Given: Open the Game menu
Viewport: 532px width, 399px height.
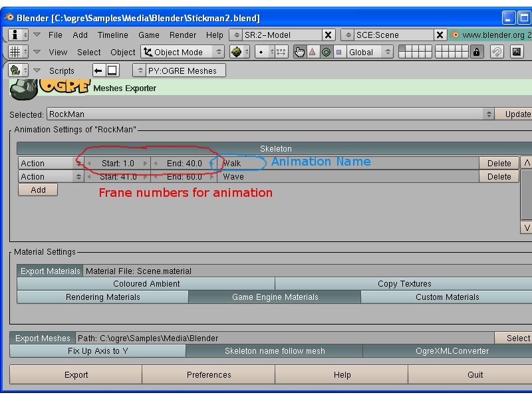Looking at the screenshot, I should coord(148,35).
